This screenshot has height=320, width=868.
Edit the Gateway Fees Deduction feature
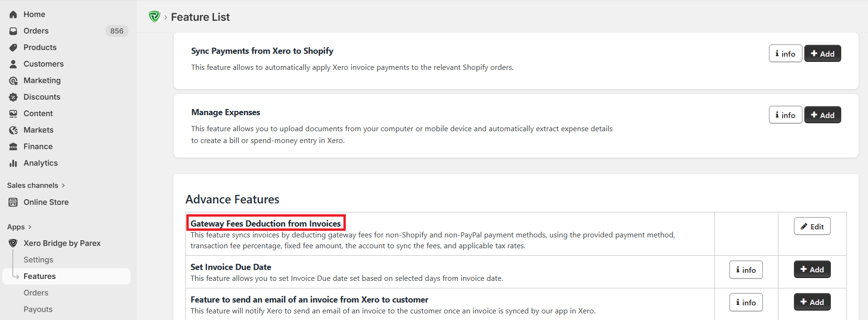click(812, 227)
